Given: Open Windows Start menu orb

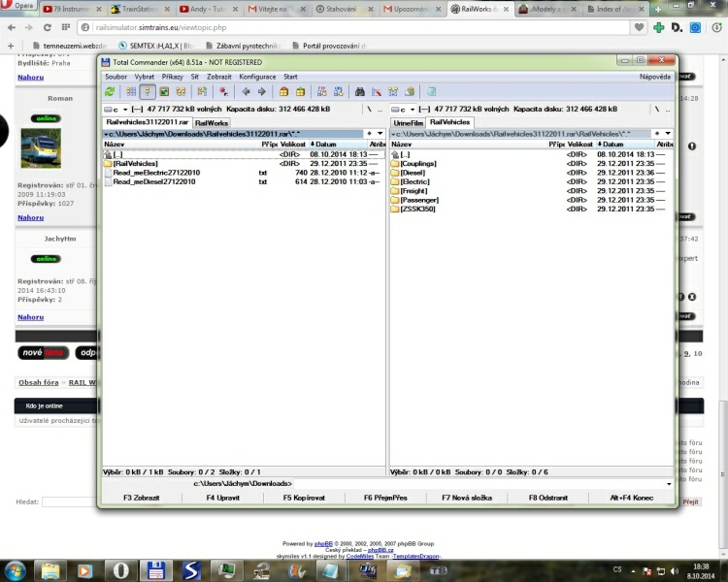Looking at the screenshot, I should pos(15,570).
